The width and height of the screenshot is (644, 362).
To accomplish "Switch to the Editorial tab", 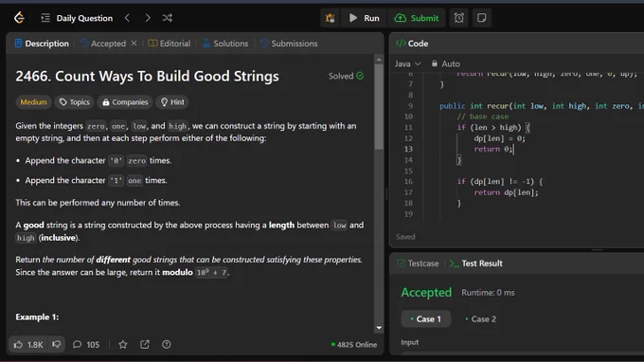I will point(170,44).
